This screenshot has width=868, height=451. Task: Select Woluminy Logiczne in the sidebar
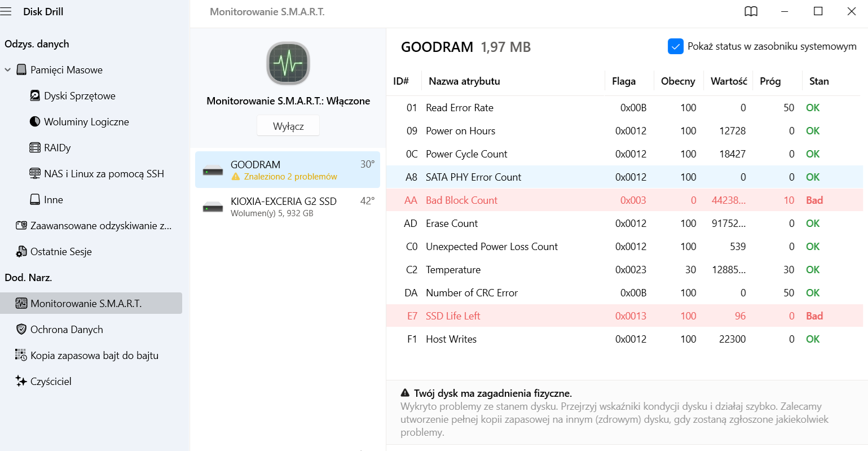[x=86, y=122]
